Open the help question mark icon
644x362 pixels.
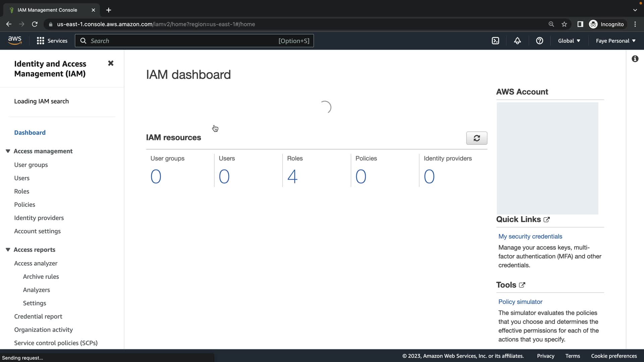pyautogui.click(x=539, y=41)
